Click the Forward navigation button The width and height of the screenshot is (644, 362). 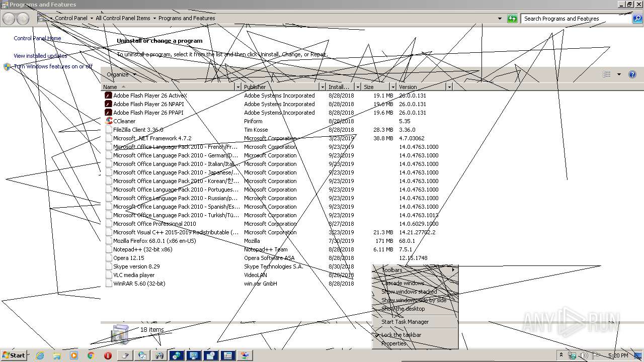23,19
